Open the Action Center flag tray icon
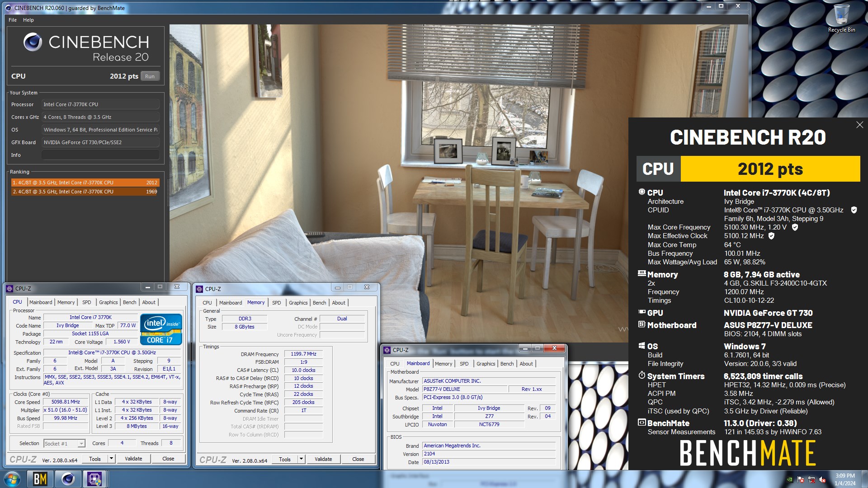The height and width of the screenshot is (488, 868). click(801, 479)
